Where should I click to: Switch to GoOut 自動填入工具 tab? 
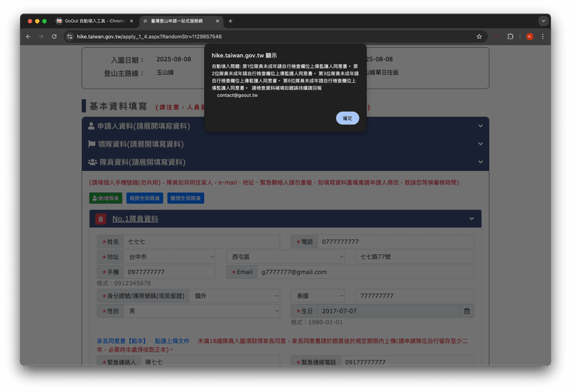coord(94,21)
